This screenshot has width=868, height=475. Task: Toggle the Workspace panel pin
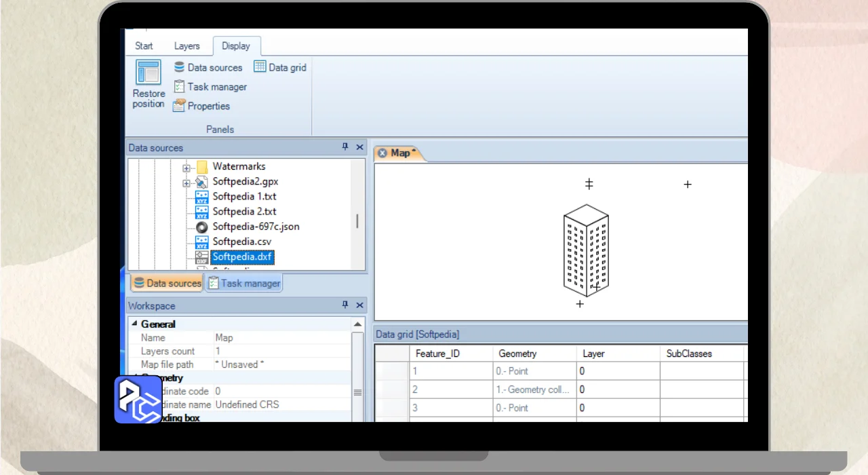[x=345, y=305]
